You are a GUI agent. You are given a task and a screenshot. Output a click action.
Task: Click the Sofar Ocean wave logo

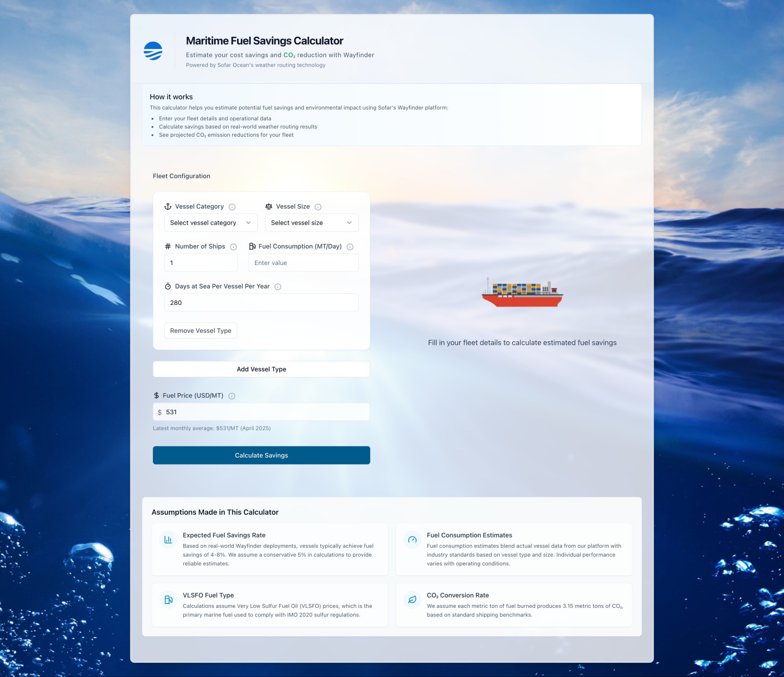(153, 51)
